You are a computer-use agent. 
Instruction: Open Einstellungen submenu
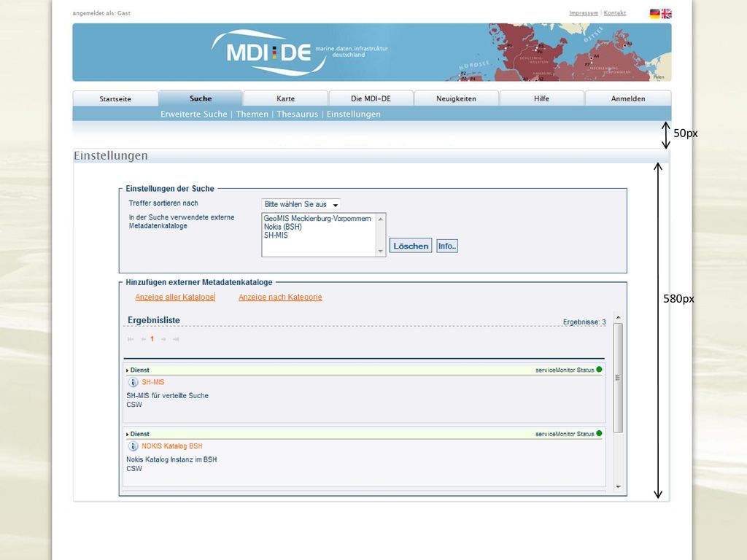pyautogui.click(x=354, y=114)
